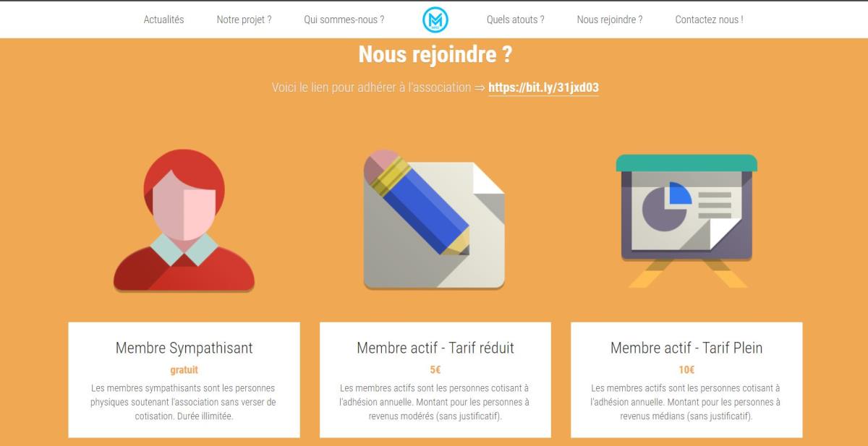
Task: Click the red-haired person member icon
Action: coord(184,220)
